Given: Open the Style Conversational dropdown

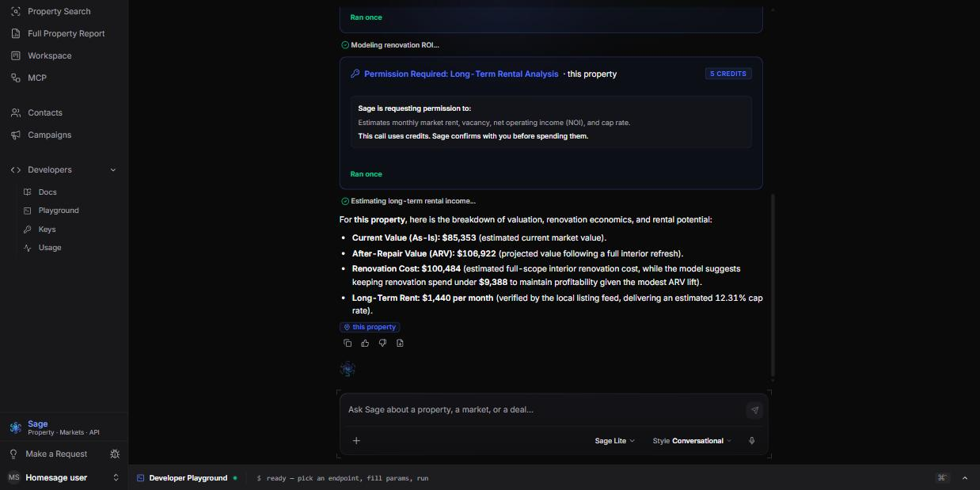Looking at the screenshot, I should [692, 441].
